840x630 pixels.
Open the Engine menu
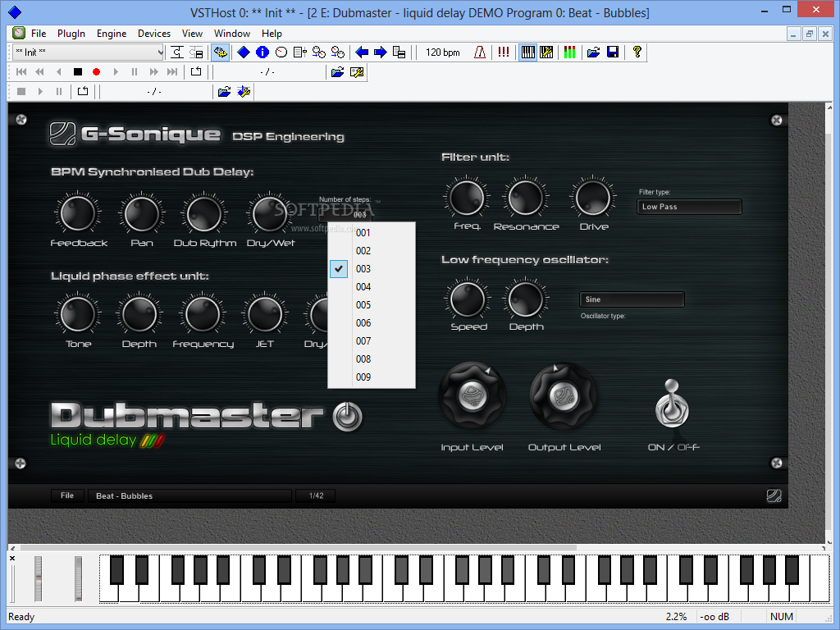[112, 33]
